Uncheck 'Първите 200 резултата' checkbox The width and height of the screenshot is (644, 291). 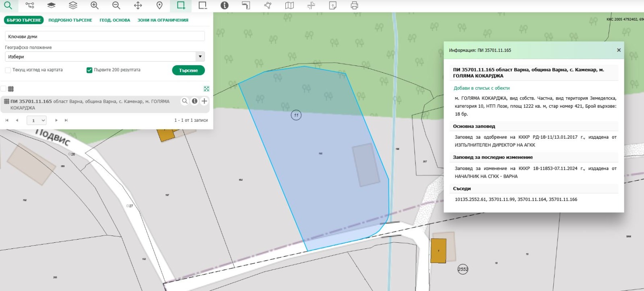tap(89, 70)
